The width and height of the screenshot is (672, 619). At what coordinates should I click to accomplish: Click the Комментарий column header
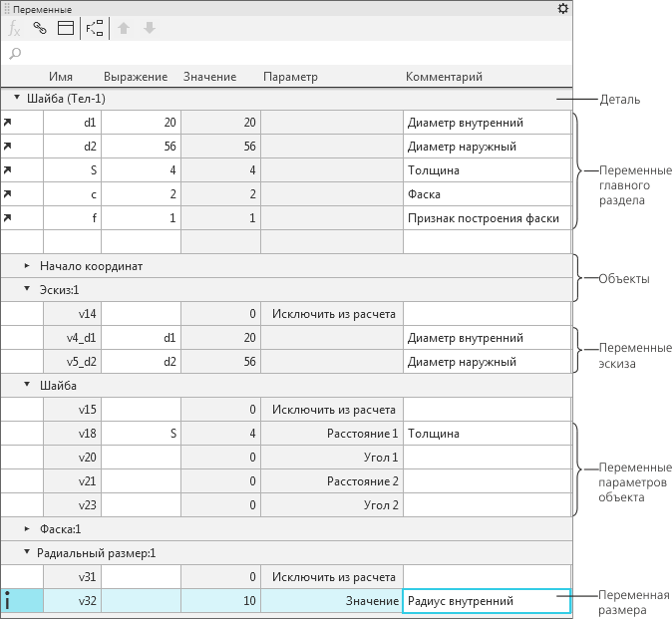(x=444, y=77)
